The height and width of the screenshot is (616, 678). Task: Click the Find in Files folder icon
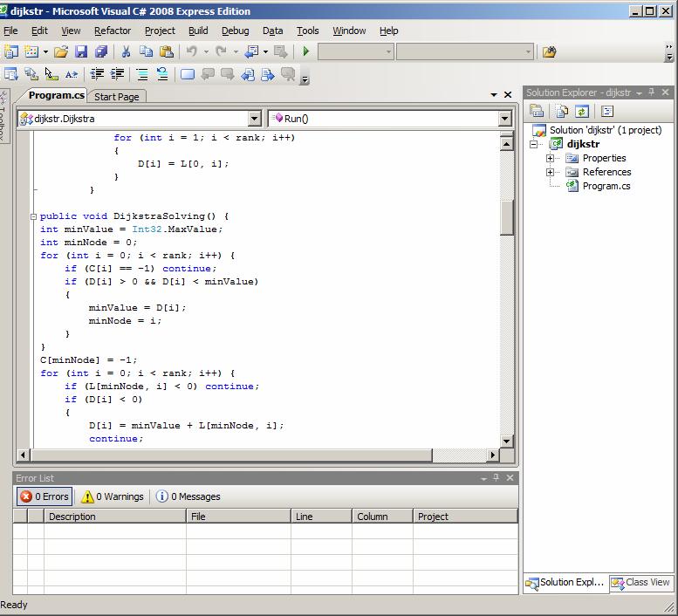pyautogui.click(x=549, y=51)
